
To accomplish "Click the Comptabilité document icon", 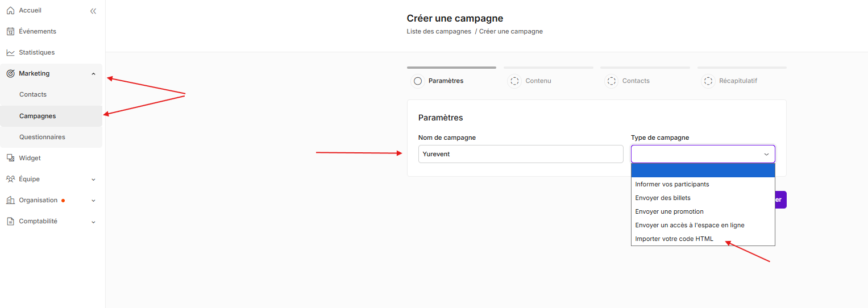I will point(10,221).
